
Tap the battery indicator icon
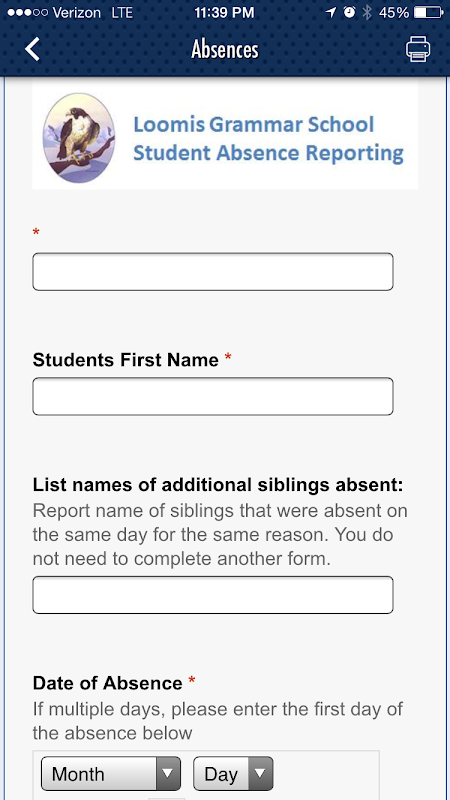(x=428, y=13)
